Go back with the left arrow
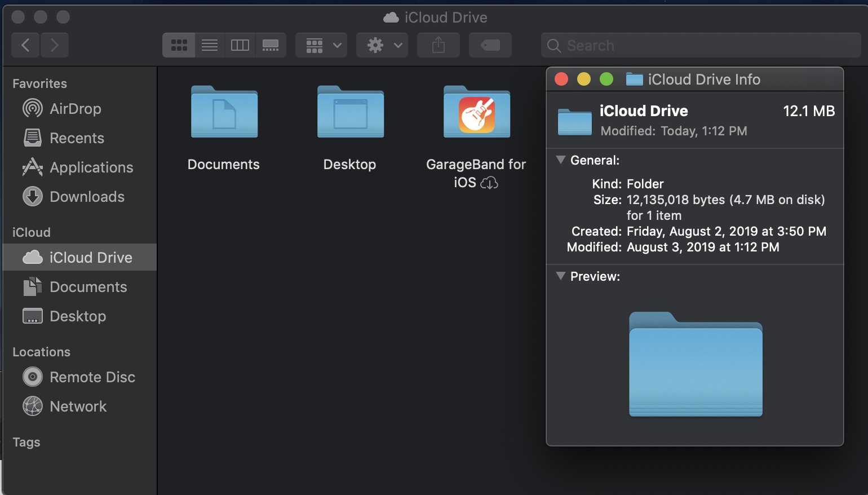Viewport: 868px width, 495px height. [25, 45]
